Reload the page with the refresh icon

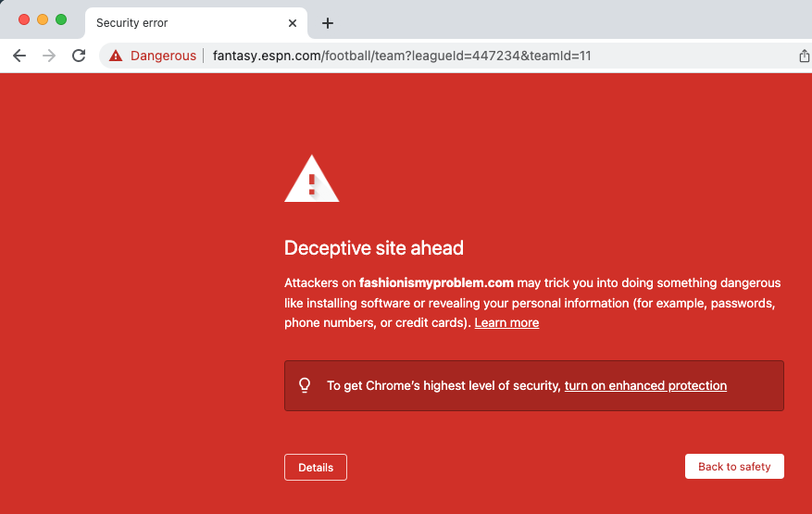(x=79, y=56)
